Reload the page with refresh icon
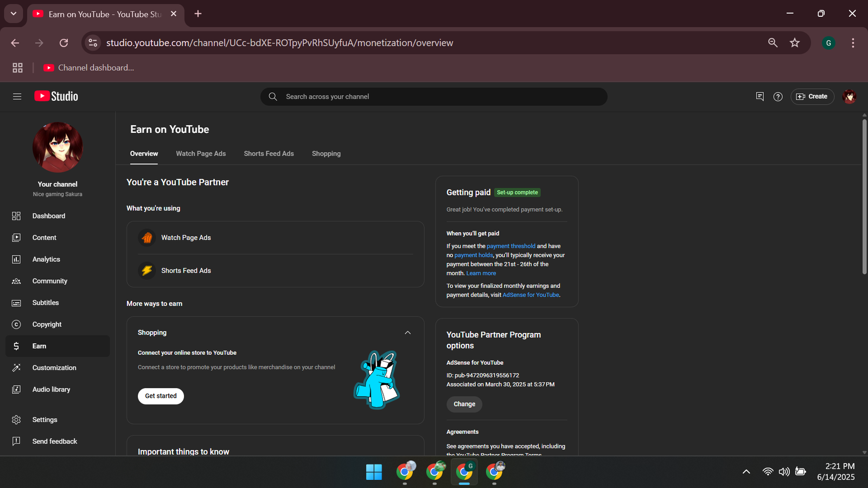Image resolution: width=868 pixels, height=488 pixels. click(x=63, y=43)
